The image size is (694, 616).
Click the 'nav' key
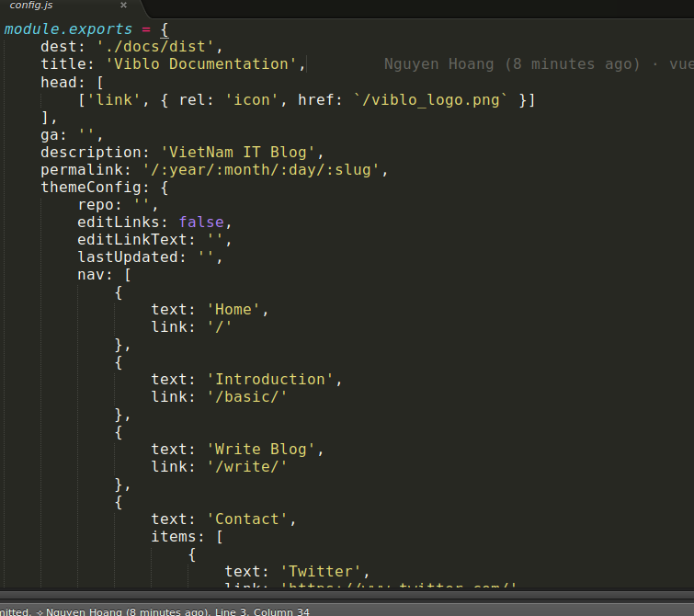click(91, 275)
